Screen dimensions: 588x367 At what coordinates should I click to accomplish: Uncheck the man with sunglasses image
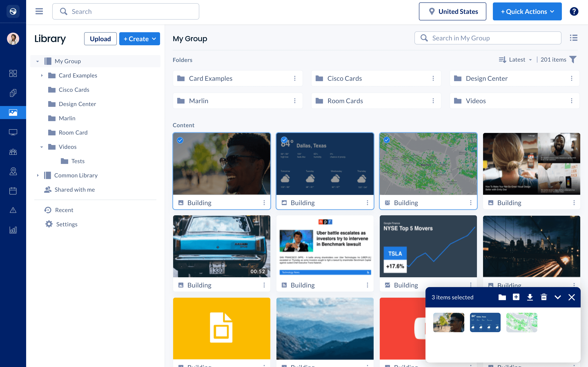(x=180, y=140)
